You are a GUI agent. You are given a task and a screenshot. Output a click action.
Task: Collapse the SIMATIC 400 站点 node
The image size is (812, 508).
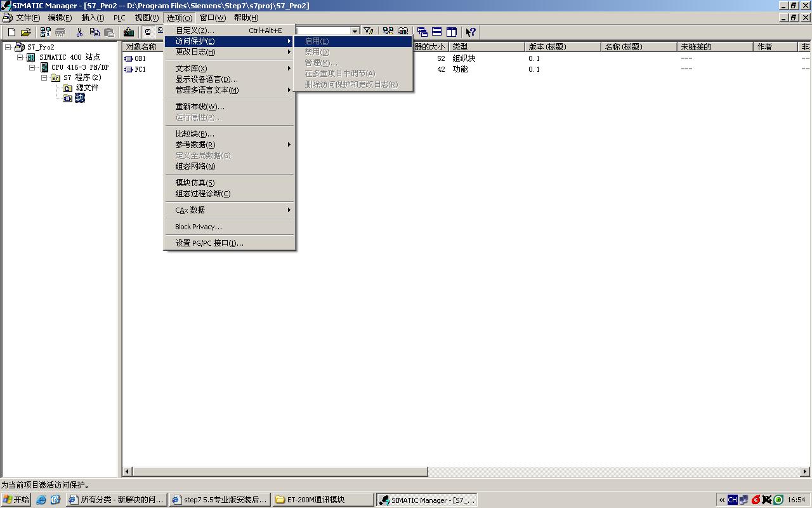pos(20,57)
